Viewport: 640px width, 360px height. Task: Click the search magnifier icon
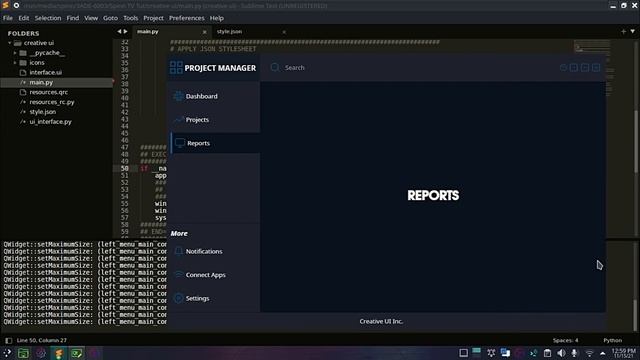click(x=275, y=67)
